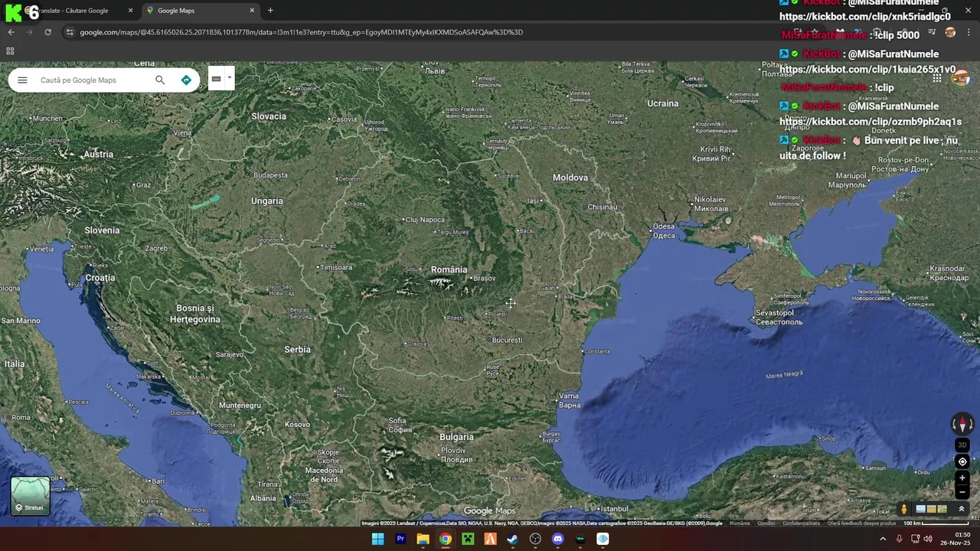980x551 pixels.
Task: Open a new browser tab
Action: click(x=270, y=11)
